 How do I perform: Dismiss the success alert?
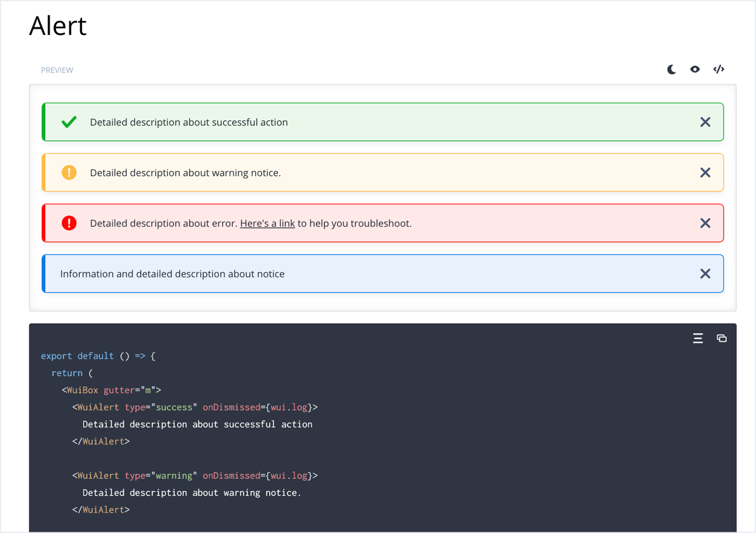tap(705, 121)
